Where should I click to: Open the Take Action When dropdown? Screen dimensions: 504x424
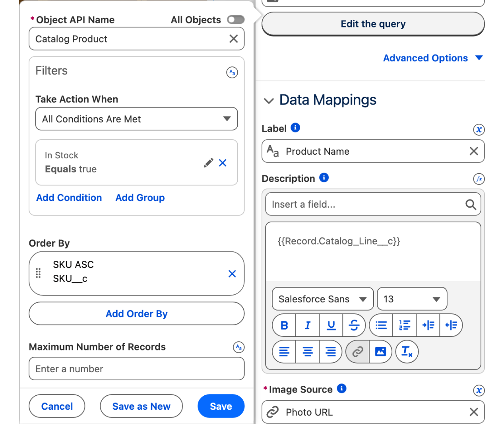137,119
